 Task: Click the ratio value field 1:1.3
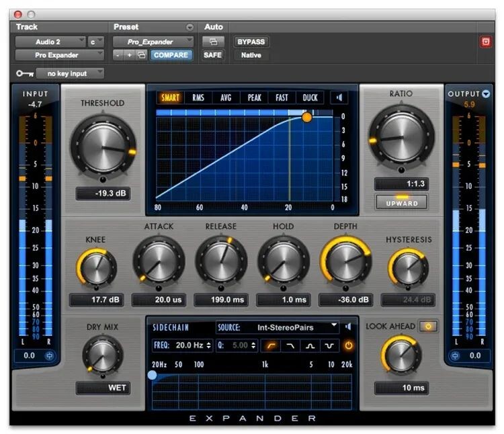(401, 184)
